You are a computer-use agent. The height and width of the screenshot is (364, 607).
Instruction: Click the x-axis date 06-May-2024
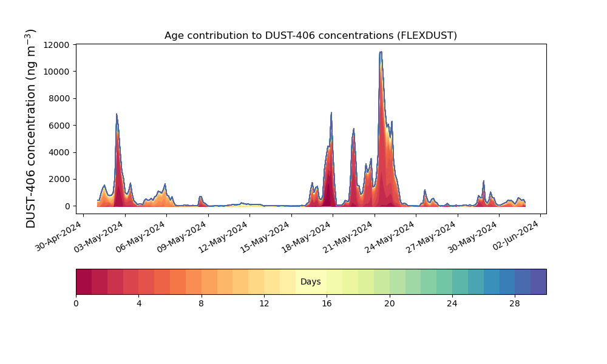pyautogui.click(x=141, y=236)
